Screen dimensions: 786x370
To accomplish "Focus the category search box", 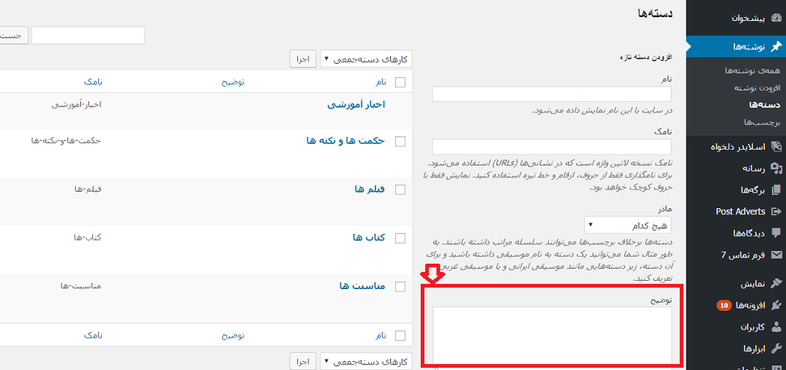I will pos(88,36).
